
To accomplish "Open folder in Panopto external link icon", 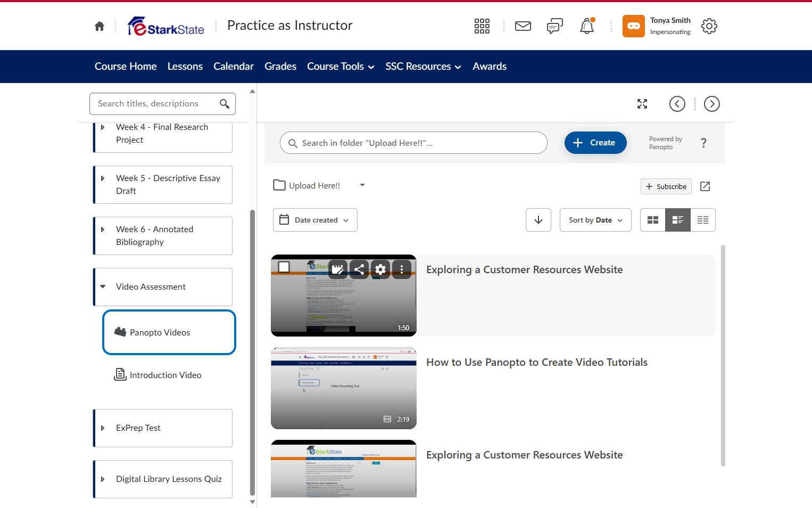I will pos(705,186).
